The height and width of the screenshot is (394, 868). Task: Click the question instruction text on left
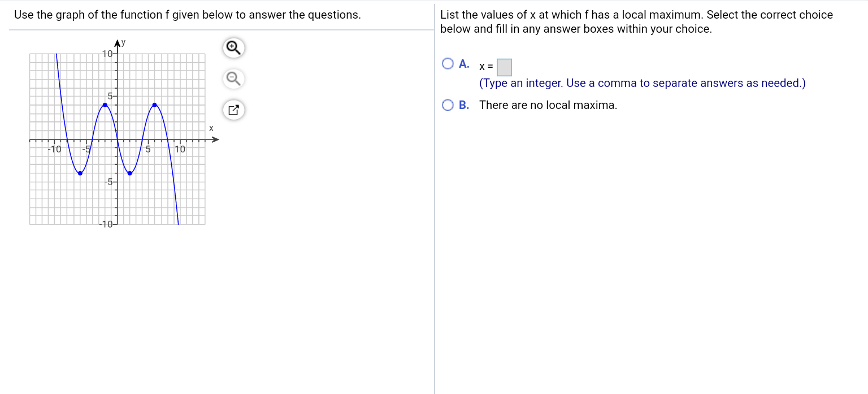coord(187,15)
